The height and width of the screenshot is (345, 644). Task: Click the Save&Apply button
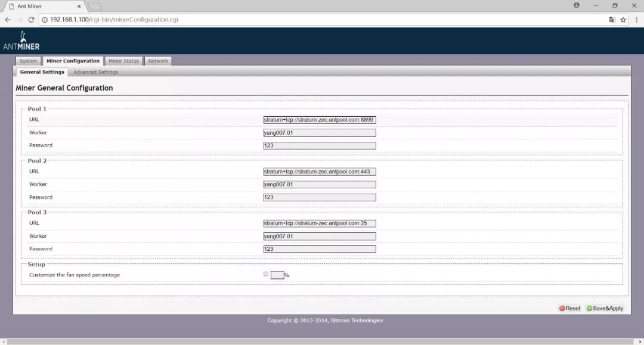pos(605,308)
